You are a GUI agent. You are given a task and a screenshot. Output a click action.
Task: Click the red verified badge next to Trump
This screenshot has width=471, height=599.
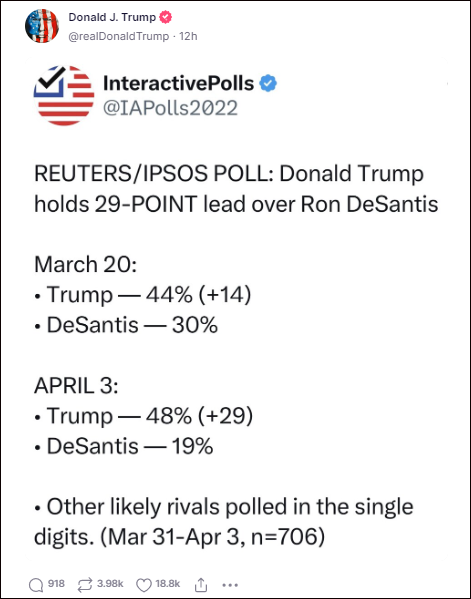point(165,17)
